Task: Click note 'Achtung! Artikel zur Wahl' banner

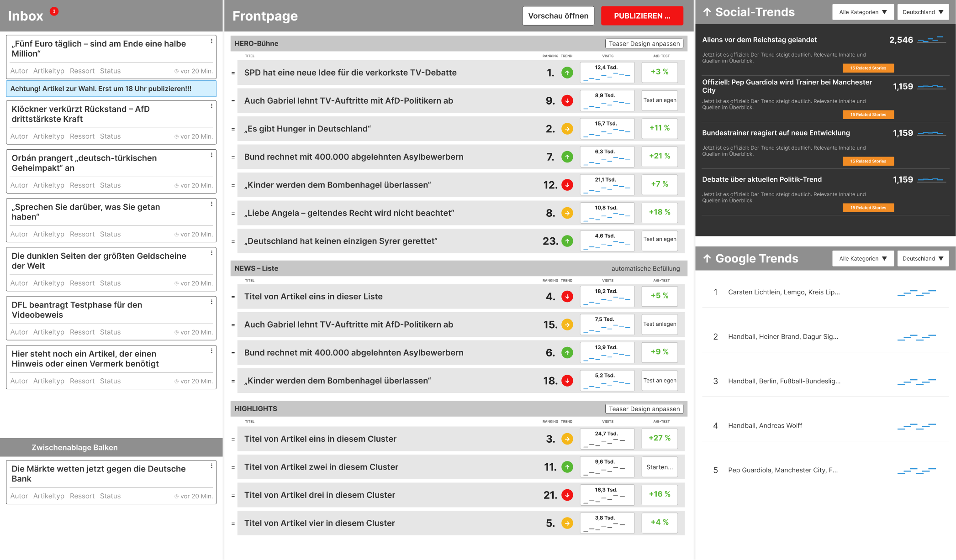Action: coord(111,89)
